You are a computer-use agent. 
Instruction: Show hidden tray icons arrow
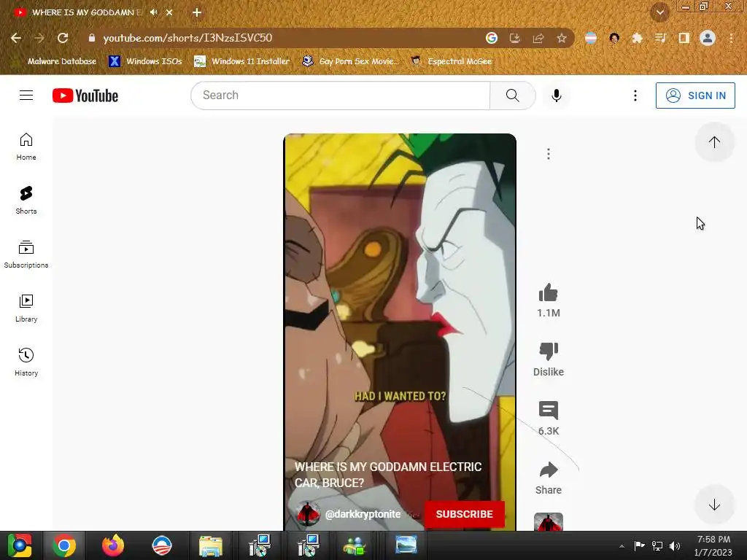point(622,546)
